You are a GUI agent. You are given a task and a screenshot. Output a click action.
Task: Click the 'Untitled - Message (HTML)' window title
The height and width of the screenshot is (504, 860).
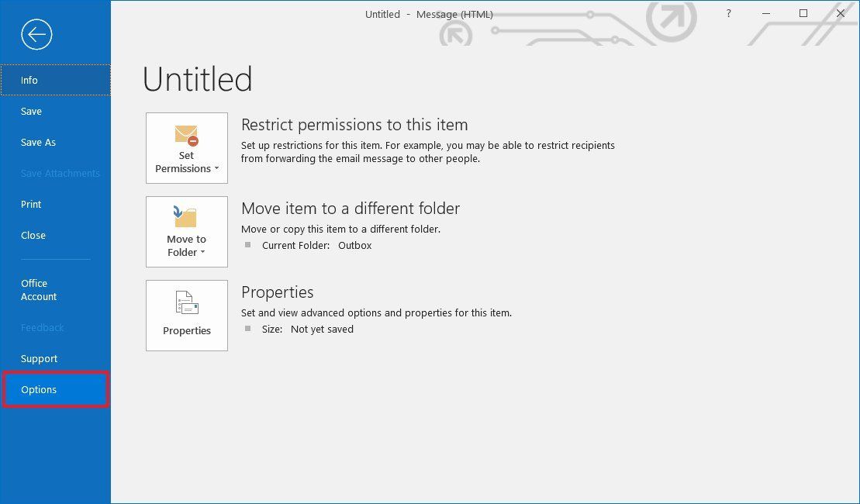(429, 14)
